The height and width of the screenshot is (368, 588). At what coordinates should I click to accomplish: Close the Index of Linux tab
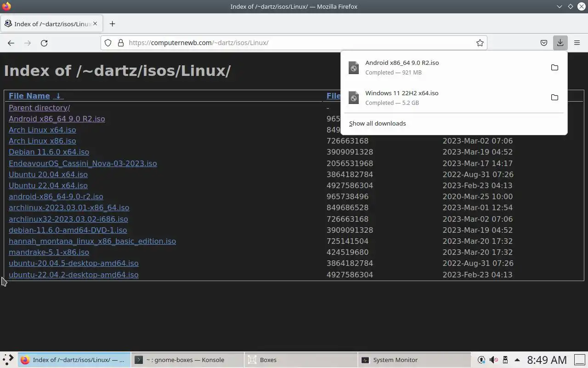pos(95,23)
